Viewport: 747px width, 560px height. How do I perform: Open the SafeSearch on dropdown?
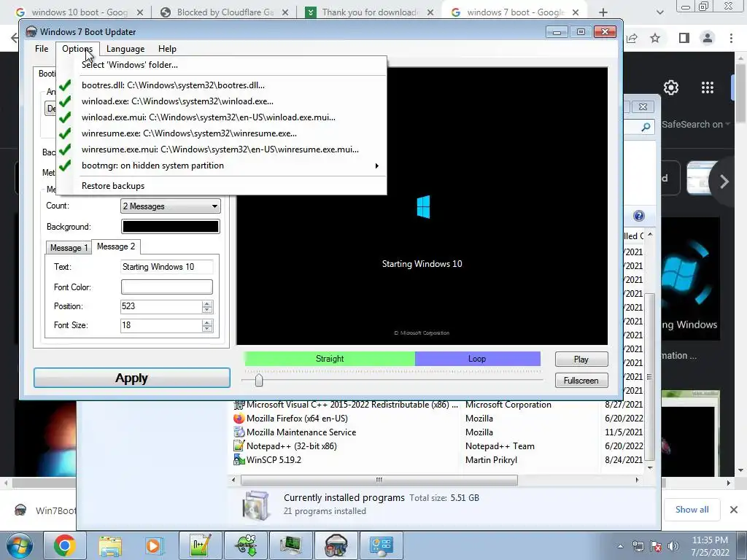[x=696, y=124]
